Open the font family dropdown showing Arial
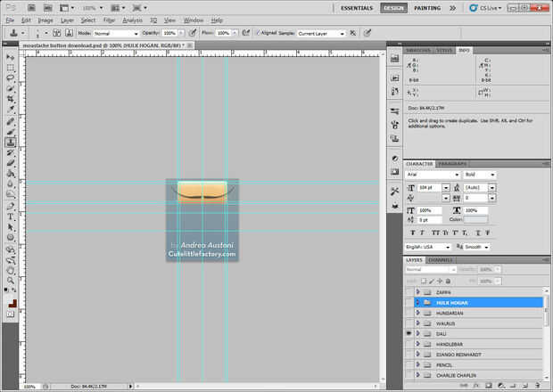 click(433, 175)
